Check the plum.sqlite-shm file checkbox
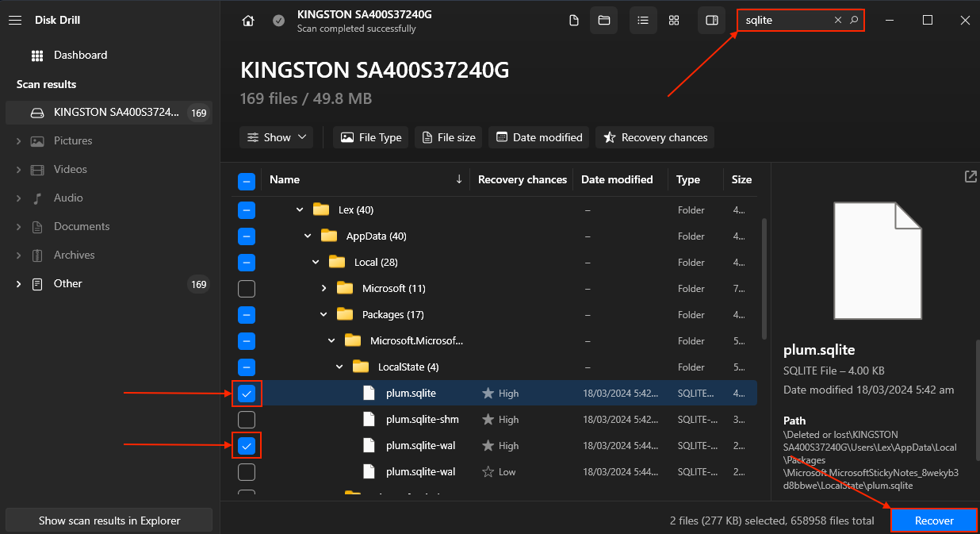 [x=247, y=420]
